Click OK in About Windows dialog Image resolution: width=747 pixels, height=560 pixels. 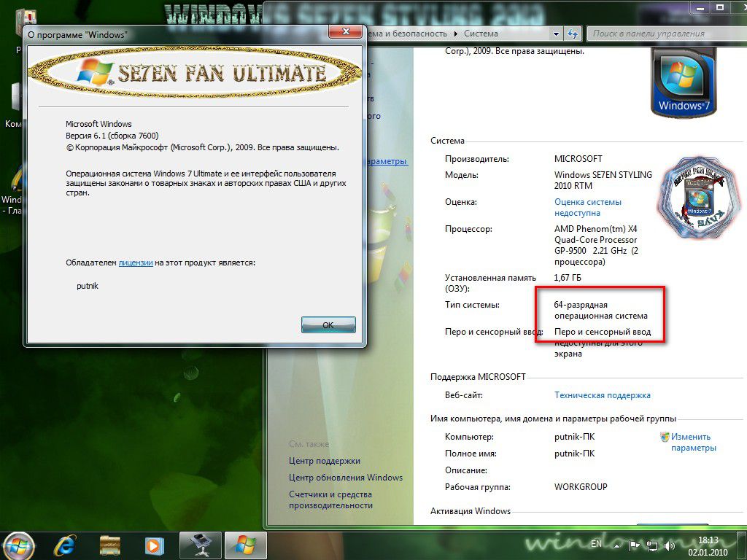[328, 324]
